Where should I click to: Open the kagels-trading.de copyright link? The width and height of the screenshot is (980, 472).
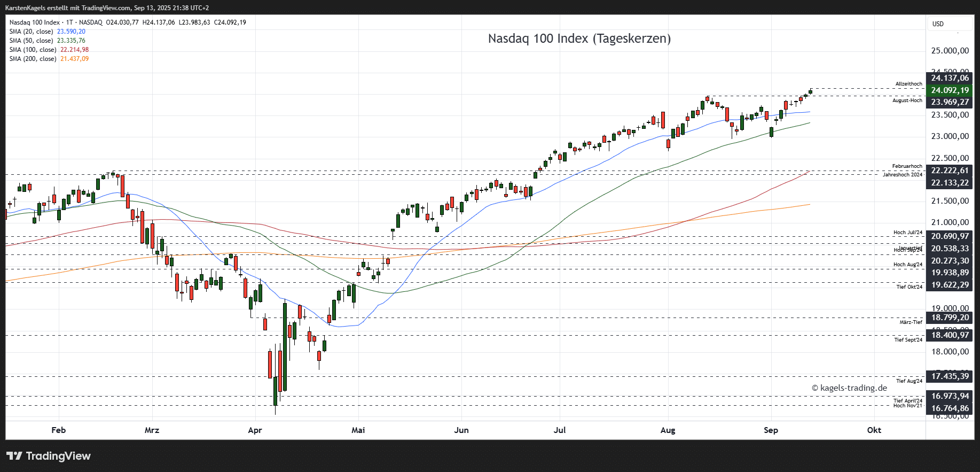[849, 388]
